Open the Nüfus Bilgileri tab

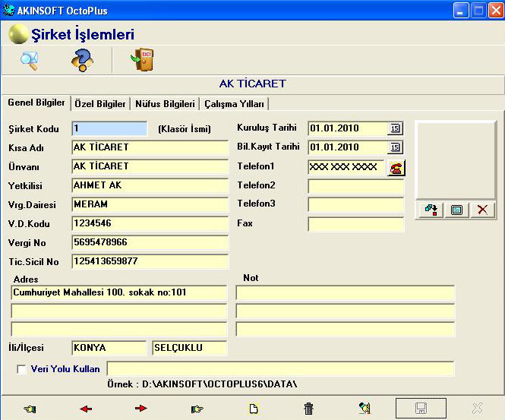(x=165, y=104)
